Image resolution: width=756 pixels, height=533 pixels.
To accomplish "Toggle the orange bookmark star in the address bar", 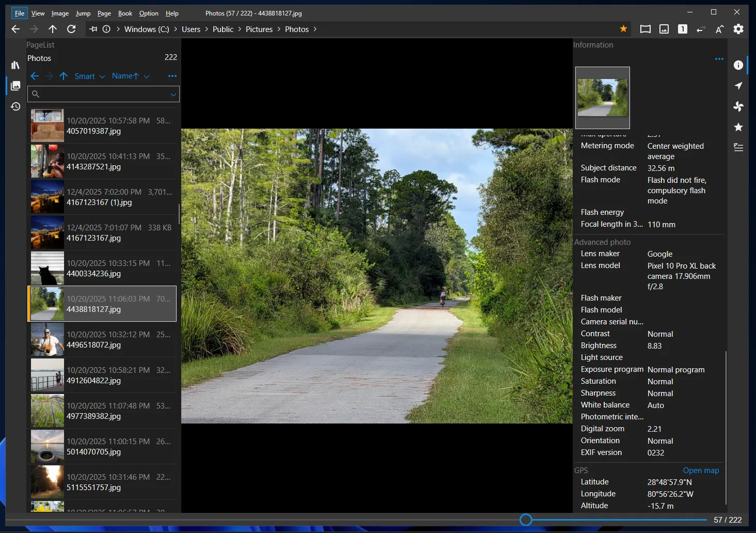I will [623, 29].
